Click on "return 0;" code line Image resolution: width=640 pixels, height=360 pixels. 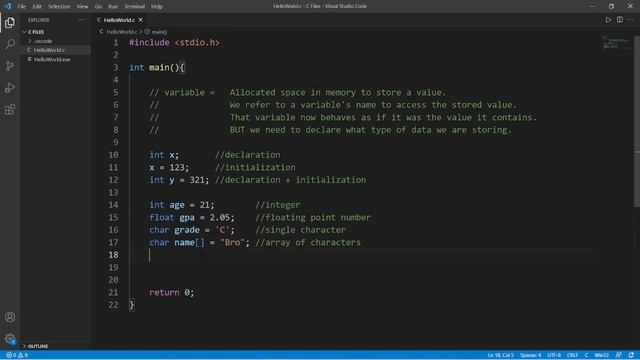pyautogui.click(x=172, y=292)
